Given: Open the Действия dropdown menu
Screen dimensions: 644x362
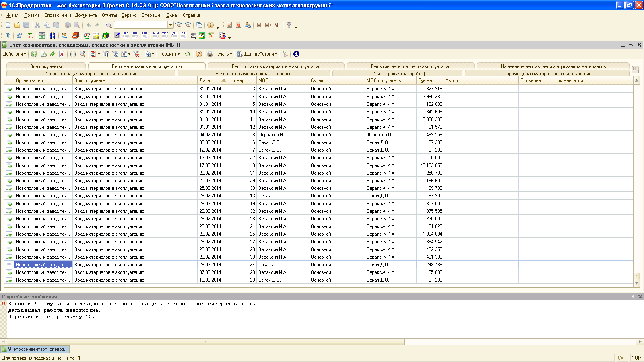Looking at the screenshot, I should [x=14, y=54].
